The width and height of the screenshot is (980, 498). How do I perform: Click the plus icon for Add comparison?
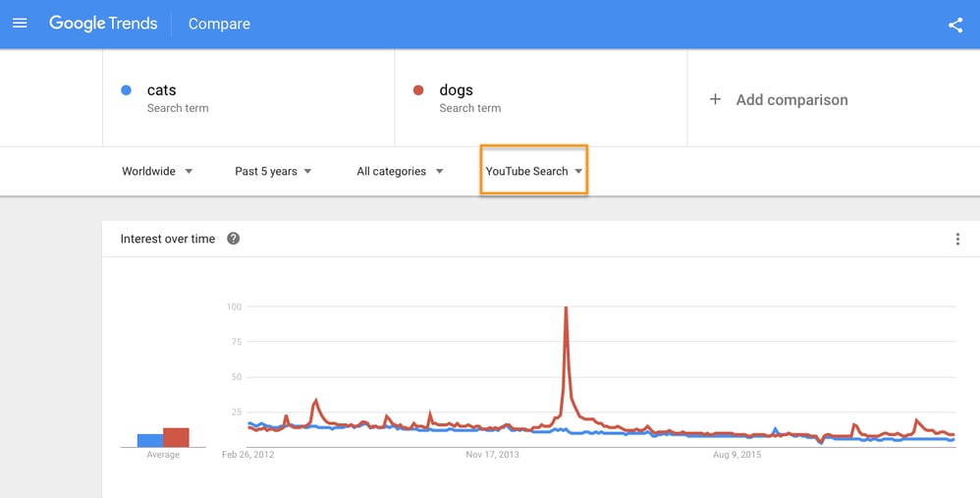click(x=715, y=99)
